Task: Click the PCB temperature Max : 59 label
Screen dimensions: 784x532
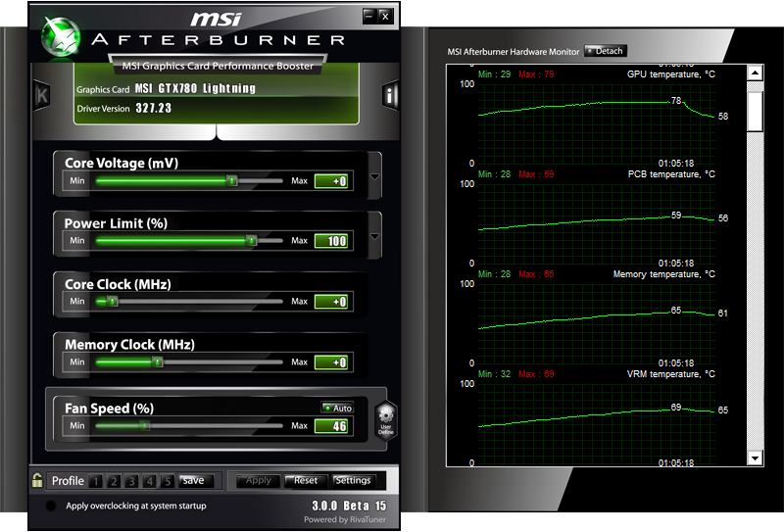Action: click(x=536, y=174)
